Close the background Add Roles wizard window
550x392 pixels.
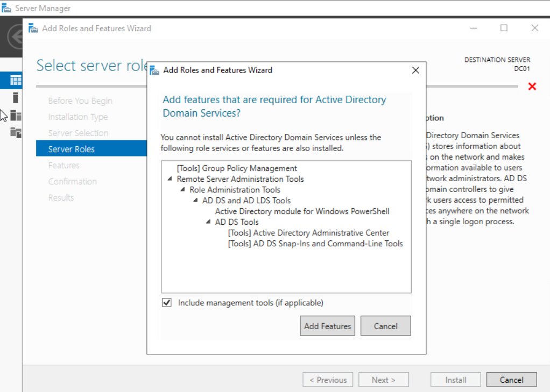pos(534,28)
